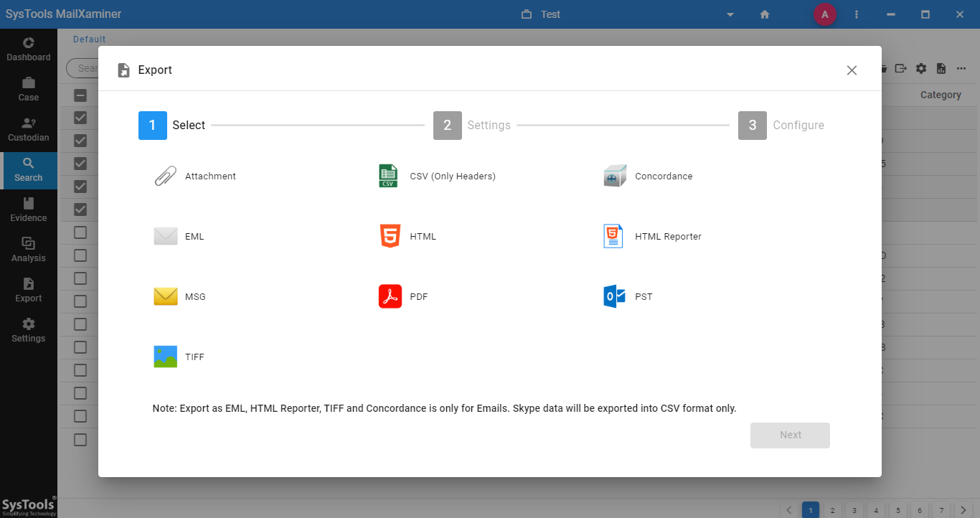
Task: Open Analysis in the sidebar
Action: pyautogui.click(x=29, y=250)
